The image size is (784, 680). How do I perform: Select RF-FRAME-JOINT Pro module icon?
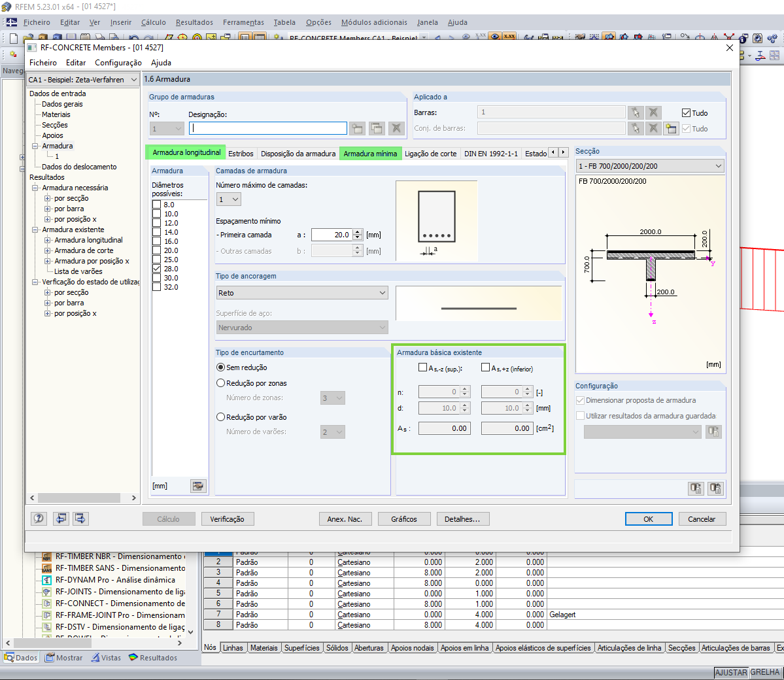click(x=46, y=615)
